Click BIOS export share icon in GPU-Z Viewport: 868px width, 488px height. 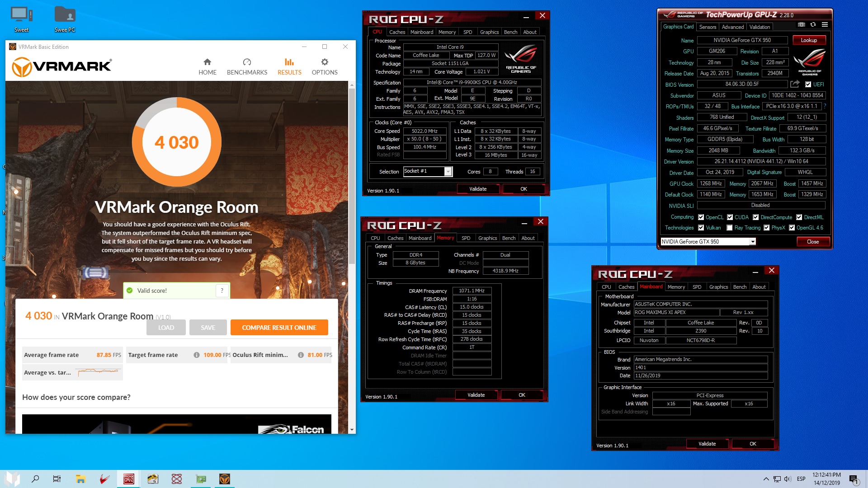[795, 84]
